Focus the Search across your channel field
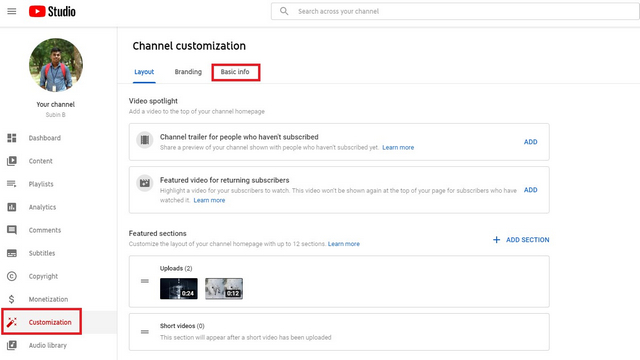This screenshot has height=360, width=640. [x=455, y=11]
